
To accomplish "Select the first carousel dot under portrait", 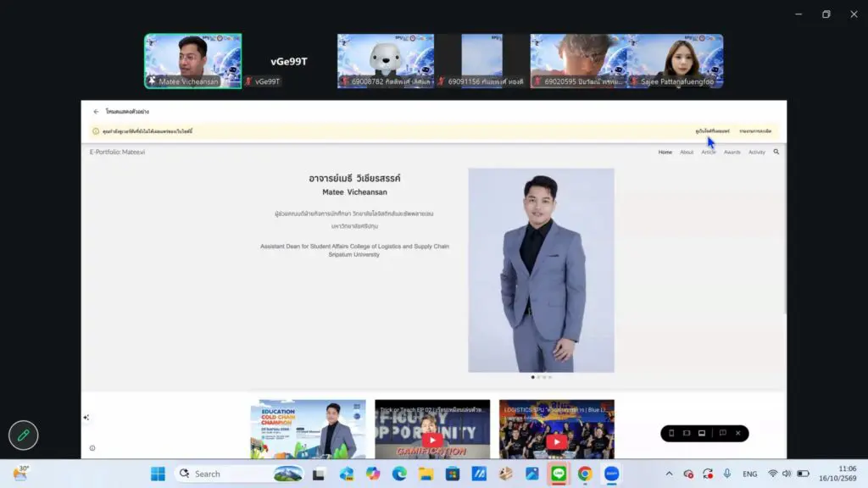I will click(533, 377).
